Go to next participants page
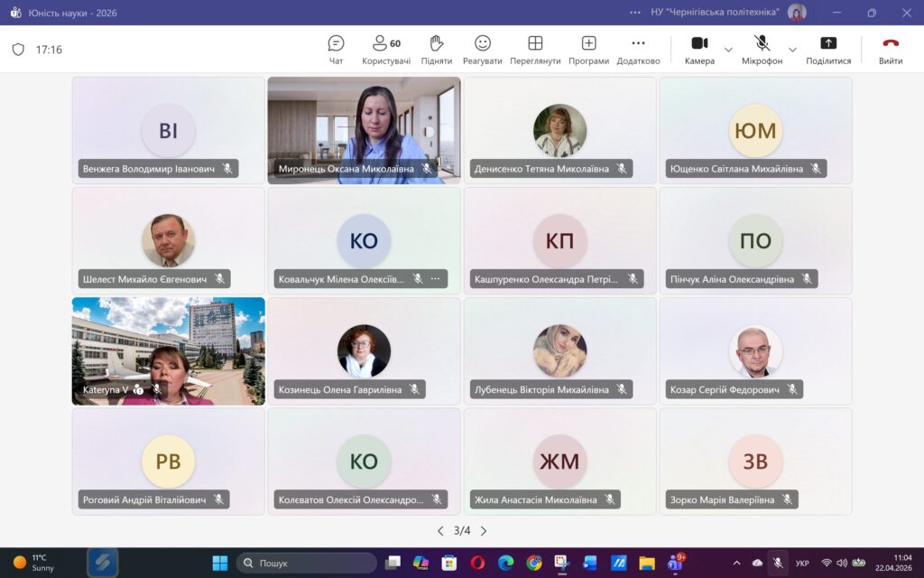 click(484, 531)
